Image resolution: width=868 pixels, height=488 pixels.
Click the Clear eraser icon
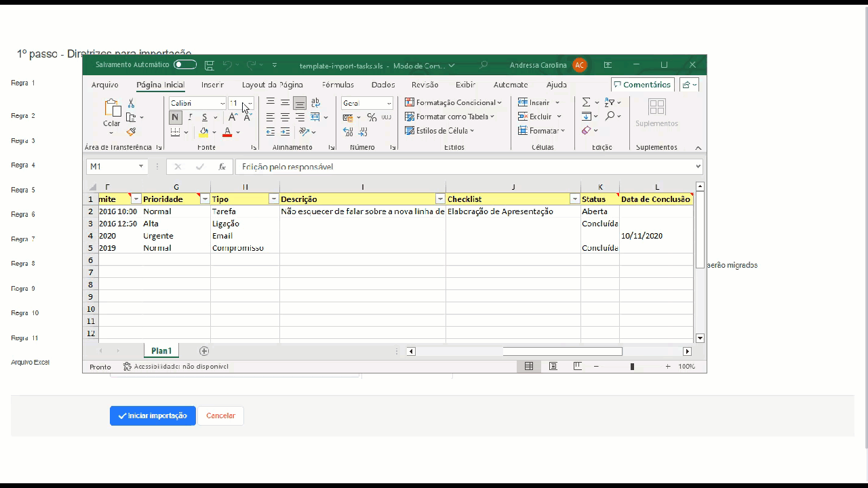click(x=586, y=131)
